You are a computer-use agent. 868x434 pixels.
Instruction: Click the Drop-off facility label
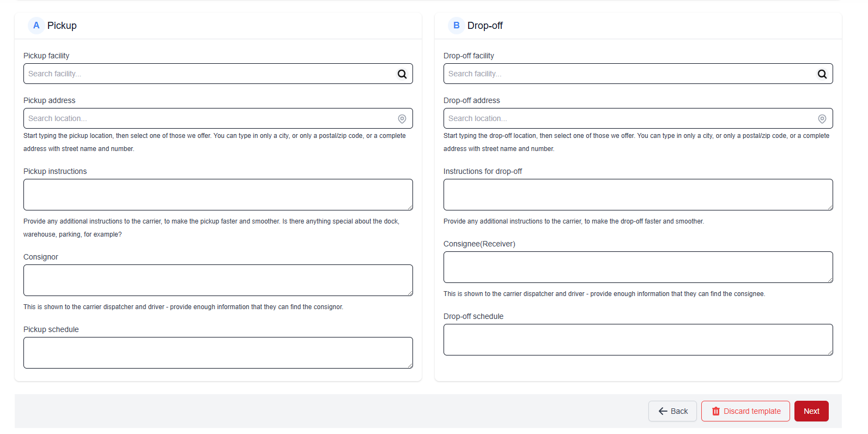click(469, 56)
